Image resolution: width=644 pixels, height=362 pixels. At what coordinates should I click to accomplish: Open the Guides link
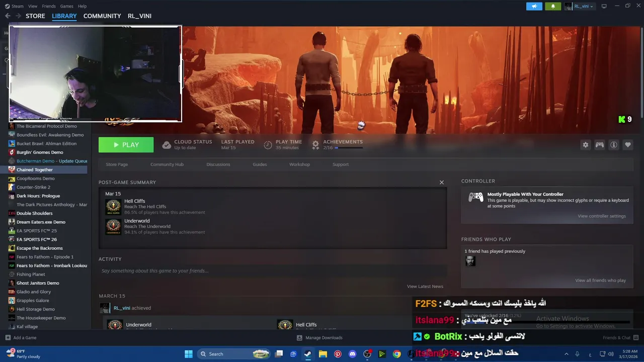(x=260, y=164)
